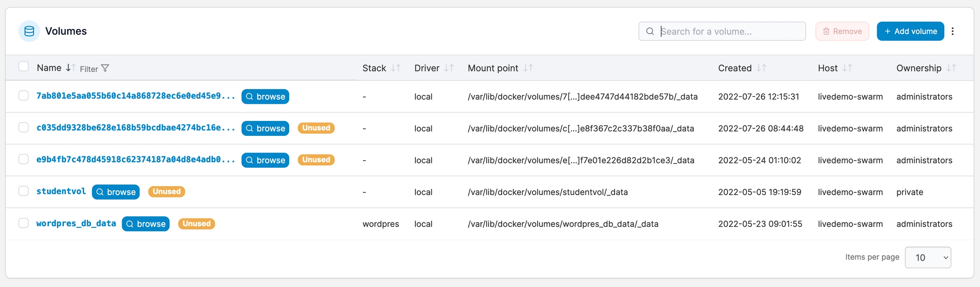
Task: Open the three-dot table settings menu
Action: [952, 31]
